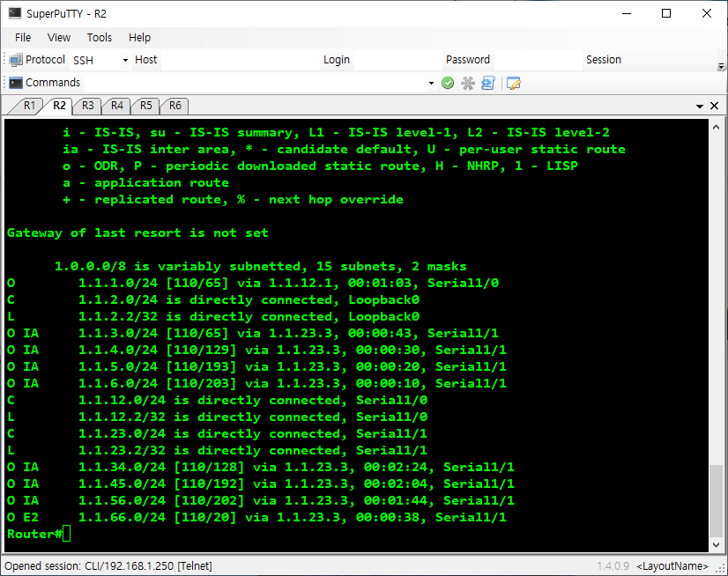The width and height of the screenshot is (728, 576).
Task: Click the 1.1.45.0/24 [110/192] route line
Action: tap(261, 484)
